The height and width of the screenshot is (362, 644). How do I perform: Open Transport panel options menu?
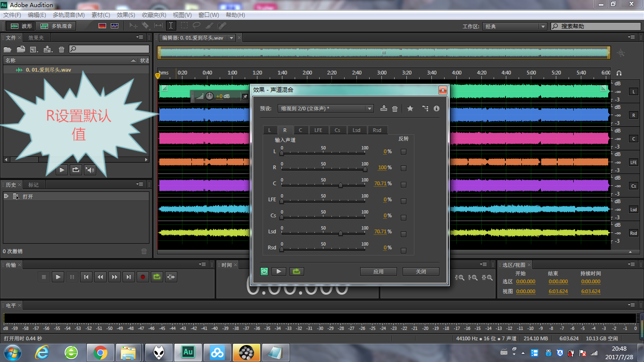pyautogui.click(x=203, y=264)
